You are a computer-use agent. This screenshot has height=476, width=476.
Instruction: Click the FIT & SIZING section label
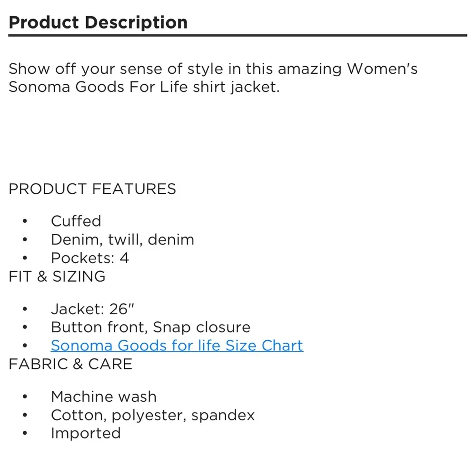click(57, 276)
